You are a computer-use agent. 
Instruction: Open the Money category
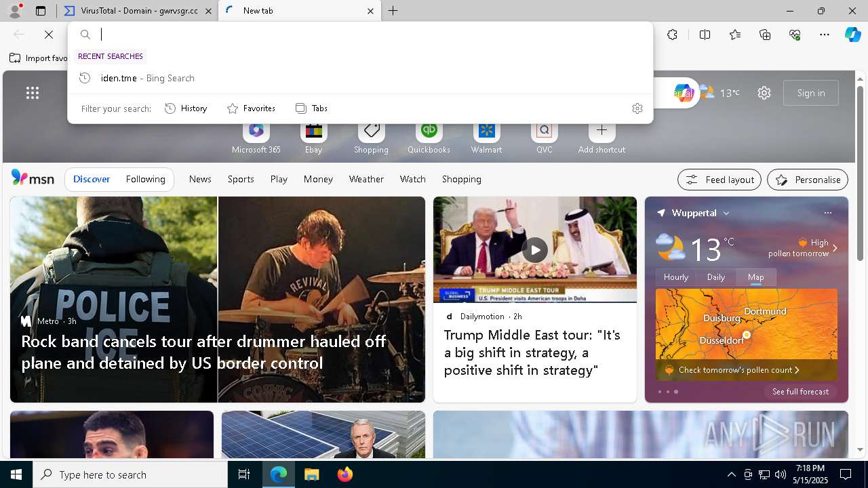point(318,179)
